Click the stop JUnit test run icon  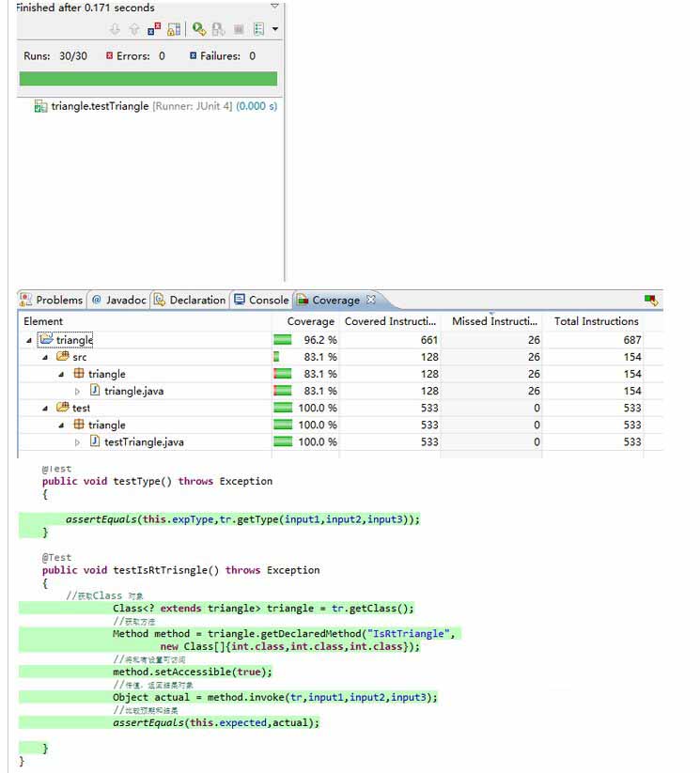tap(239, 29)
